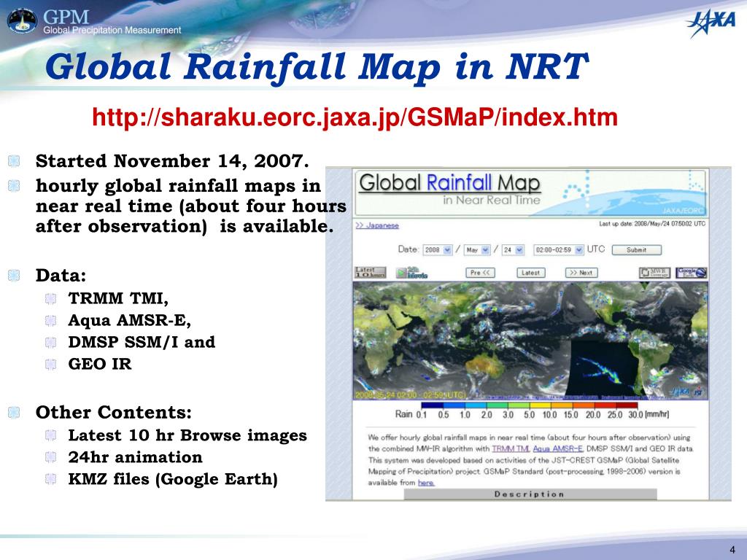
Task: Click the slide number 4
Action: click(x=732, y=550)
